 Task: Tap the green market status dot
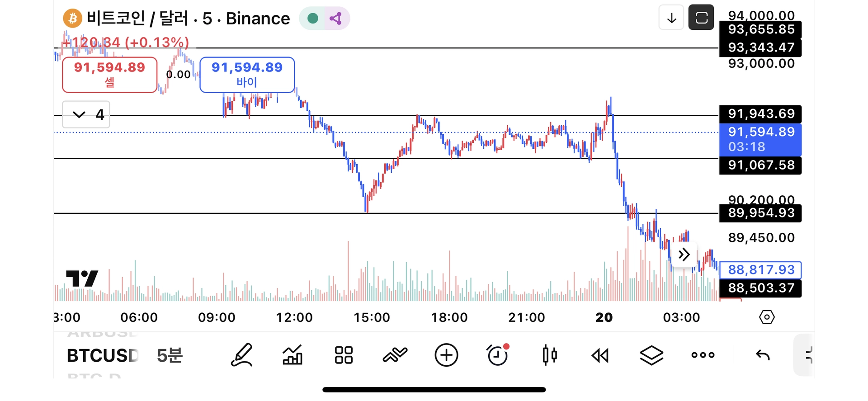pos(312,19)
